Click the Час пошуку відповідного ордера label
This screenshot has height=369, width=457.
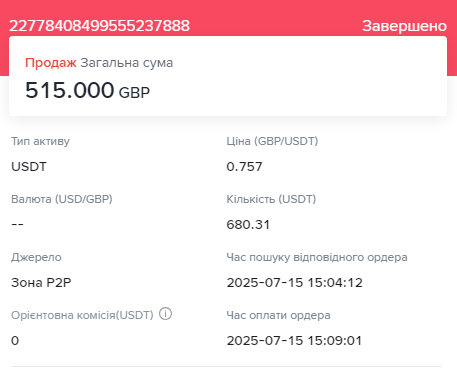(317, 257)
